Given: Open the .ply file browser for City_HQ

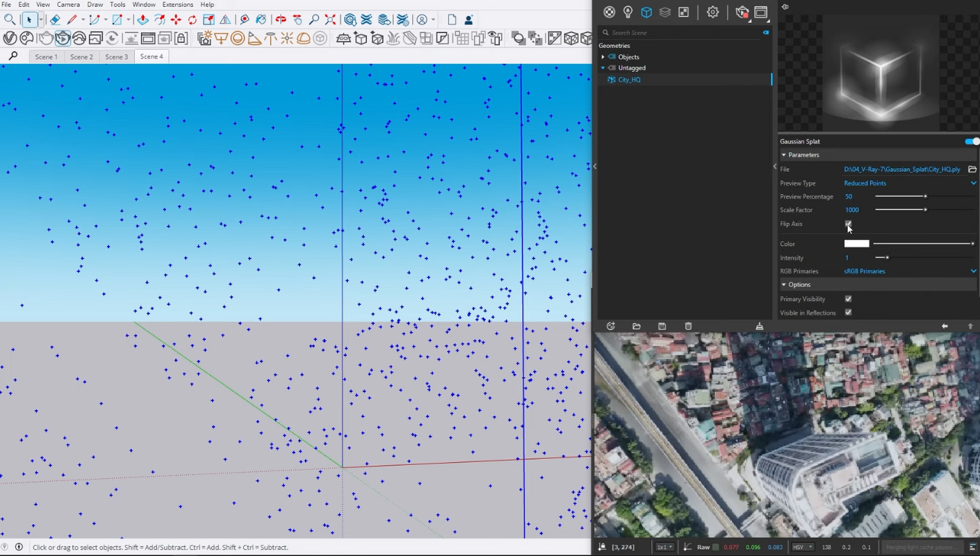Looking at the screenshot, I should tap(972, 169).
